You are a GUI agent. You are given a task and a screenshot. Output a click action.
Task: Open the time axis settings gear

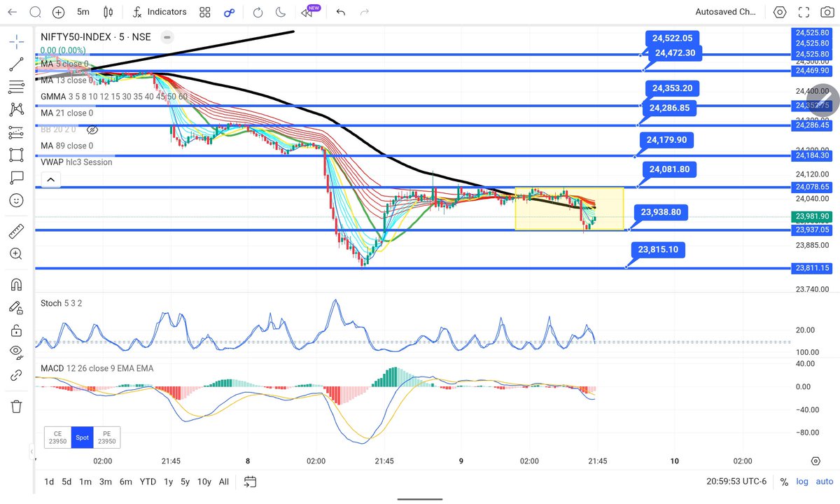pos(815,461)
